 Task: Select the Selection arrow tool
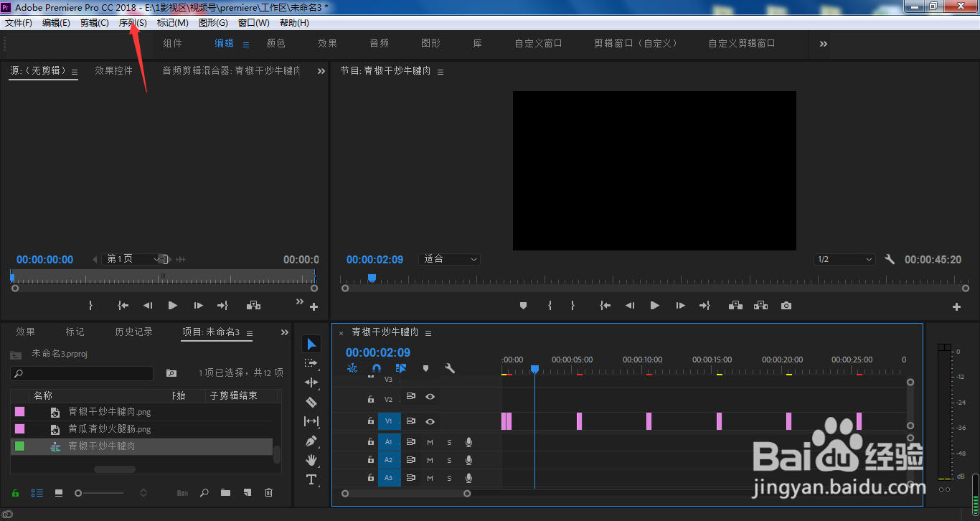[x=311, y=344]
